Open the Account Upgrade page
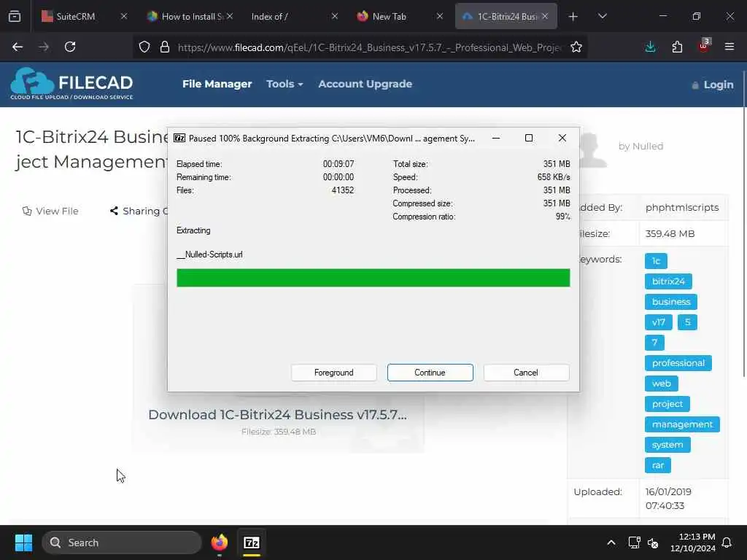 coord(365,84)
